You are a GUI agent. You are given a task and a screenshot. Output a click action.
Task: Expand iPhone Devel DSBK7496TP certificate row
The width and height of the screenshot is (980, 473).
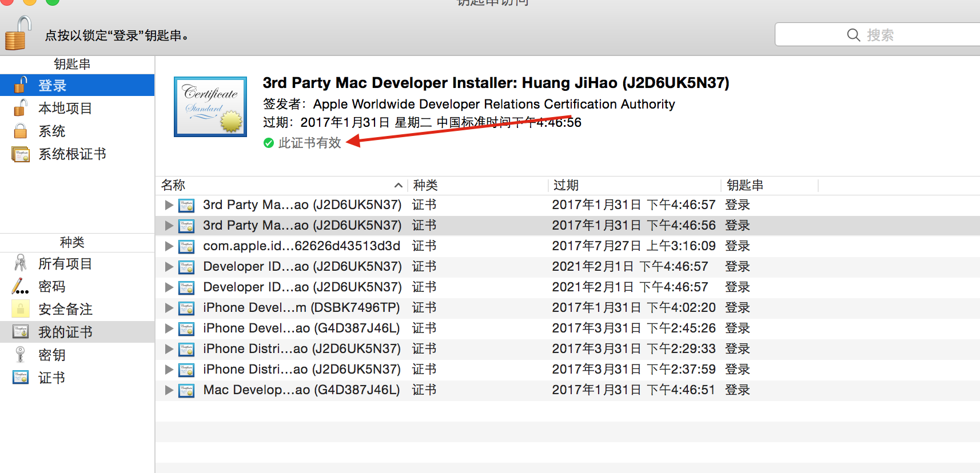click(x=169, y=307)
